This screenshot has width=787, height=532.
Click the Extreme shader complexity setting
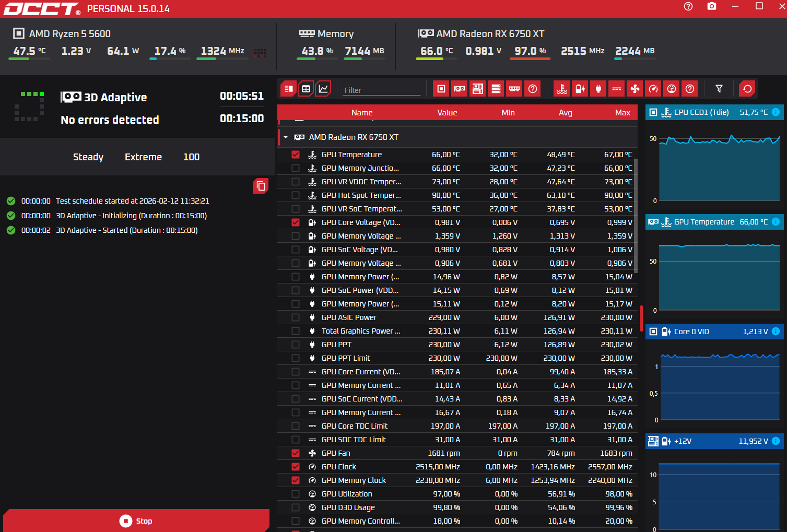pyautogui.click(x=143, y=157)
